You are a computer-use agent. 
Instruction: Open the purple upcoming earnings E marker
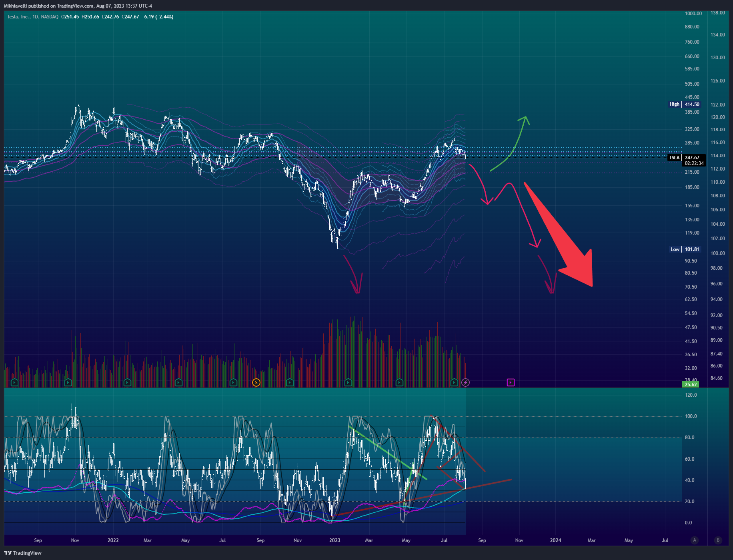pyautogui.click(x=511, y=383)
